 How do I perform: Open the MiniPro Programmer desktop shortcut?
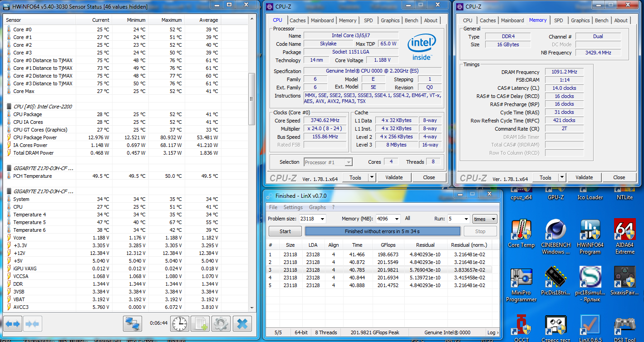[x=521, y=284]
